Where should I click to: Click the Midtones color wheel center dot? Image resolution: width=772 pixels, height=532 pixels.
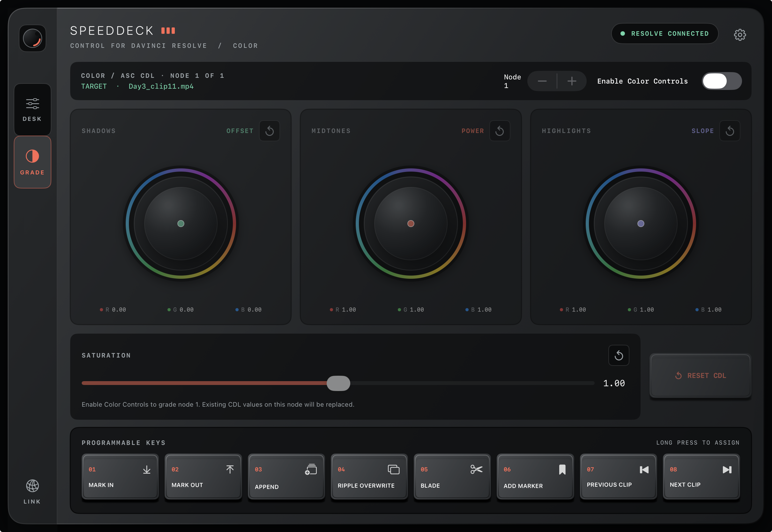click(x=411, y=224)
